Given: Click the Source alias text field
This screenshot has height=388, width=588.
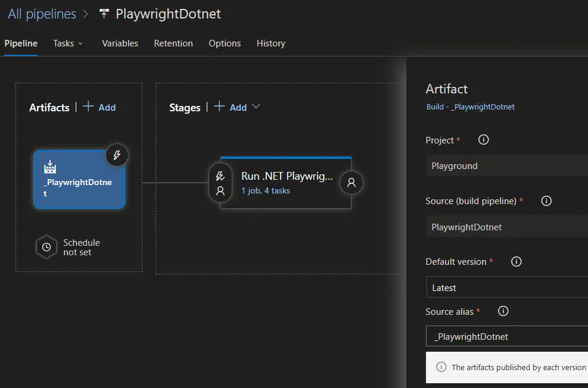Looking at the screenshot, I should [x=506, y=336].
